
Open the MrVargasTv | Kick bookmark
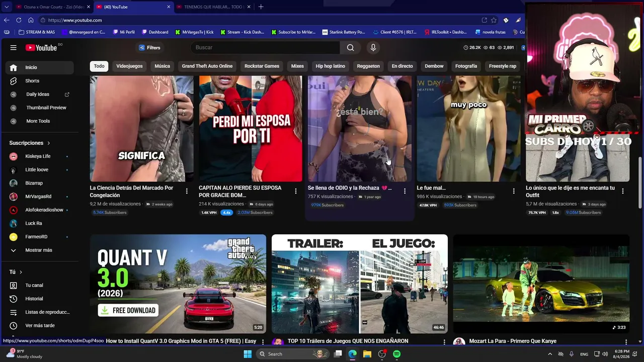(195, 32)
